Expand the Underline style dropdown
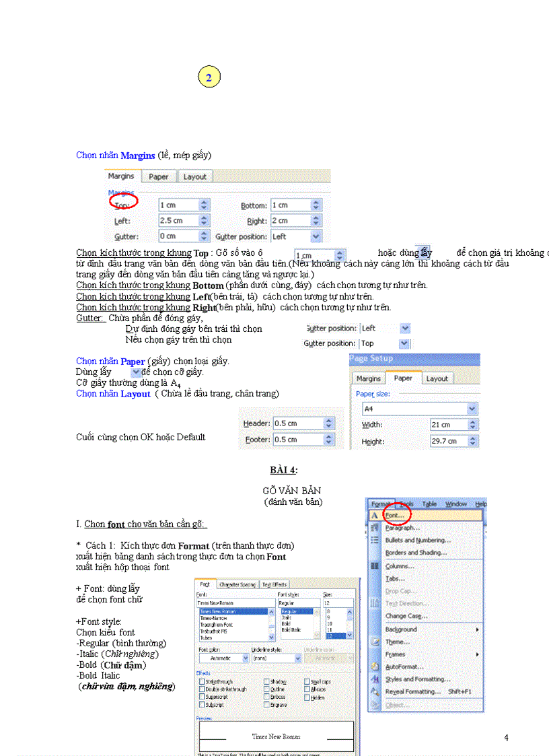Image resolution: width=549 pixels, height=756 pixels. click(298, 658)
